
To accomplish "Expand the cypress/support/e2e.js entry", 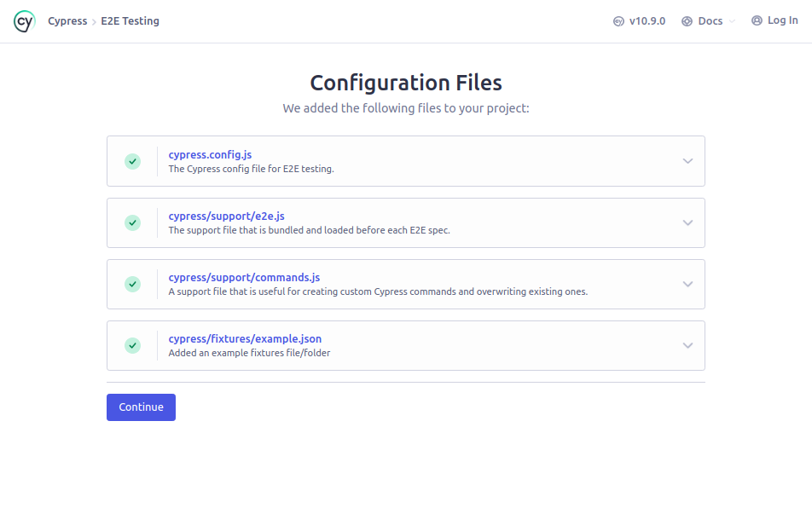I will pos(687,222).
